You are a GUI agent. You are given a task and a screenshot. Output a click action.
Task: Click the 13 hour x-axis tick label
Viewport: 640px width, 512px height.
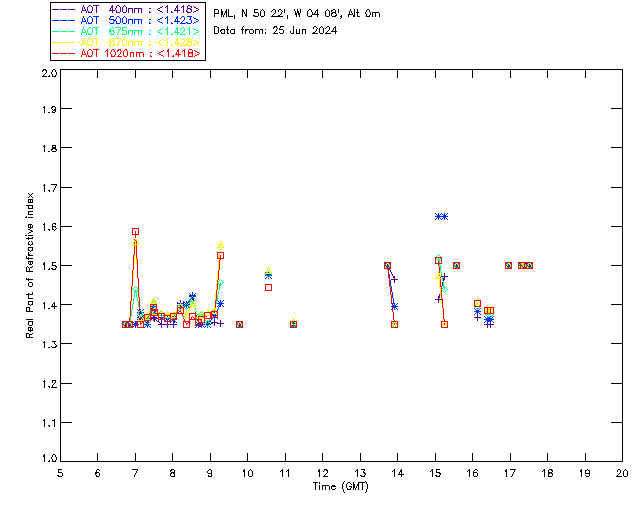click(x=360, y=473)
